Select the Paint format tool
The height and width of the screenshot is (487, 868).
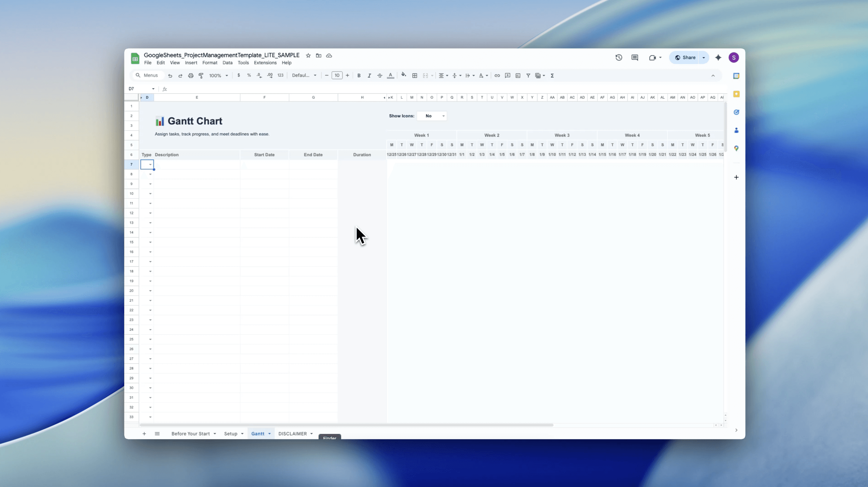click(201, 76)
